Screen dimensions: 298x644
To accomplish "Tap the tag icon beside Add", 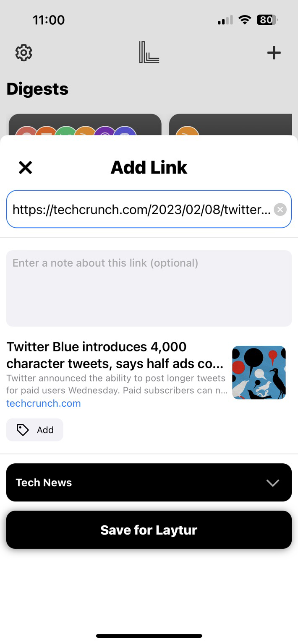I will click(x=23, y=430).
